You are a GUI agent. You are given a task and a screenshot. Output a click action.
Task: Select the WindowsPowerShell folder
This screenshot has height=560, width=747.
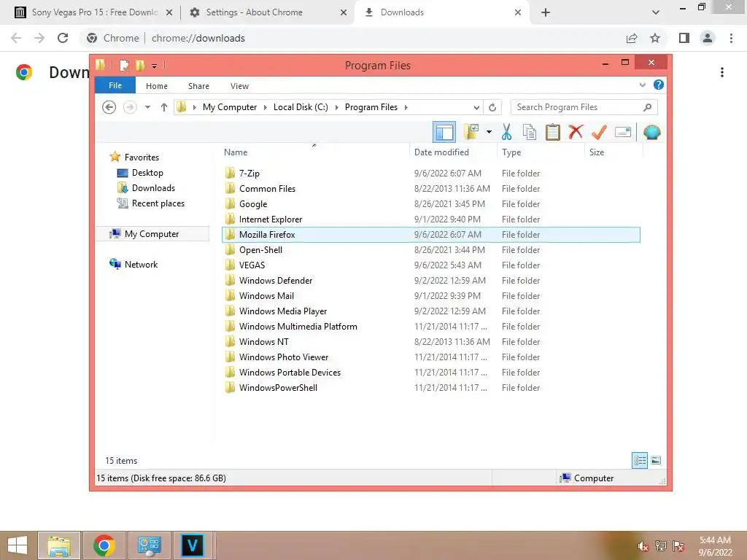(x=430, y=388)
